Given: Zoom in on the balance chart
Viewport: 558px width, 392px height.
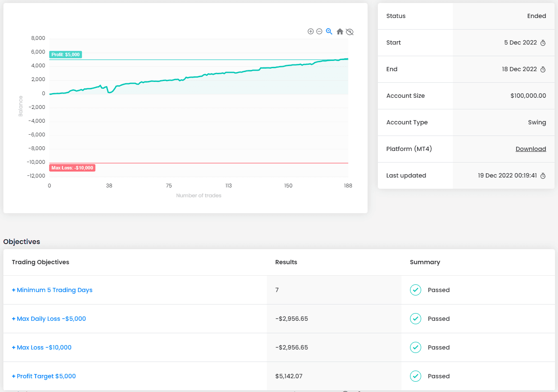Looking at the screenshot, I should (x=311, y=31).
